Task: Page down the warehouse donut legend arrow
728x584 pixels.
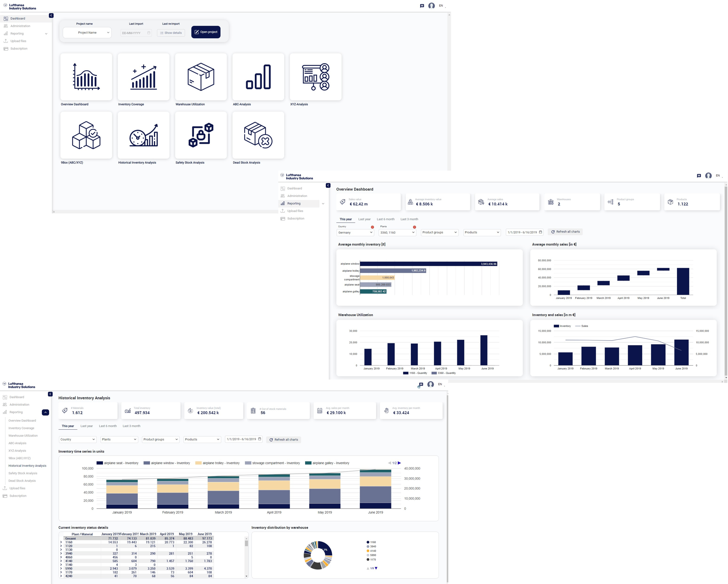Action: tap(376, 568)
